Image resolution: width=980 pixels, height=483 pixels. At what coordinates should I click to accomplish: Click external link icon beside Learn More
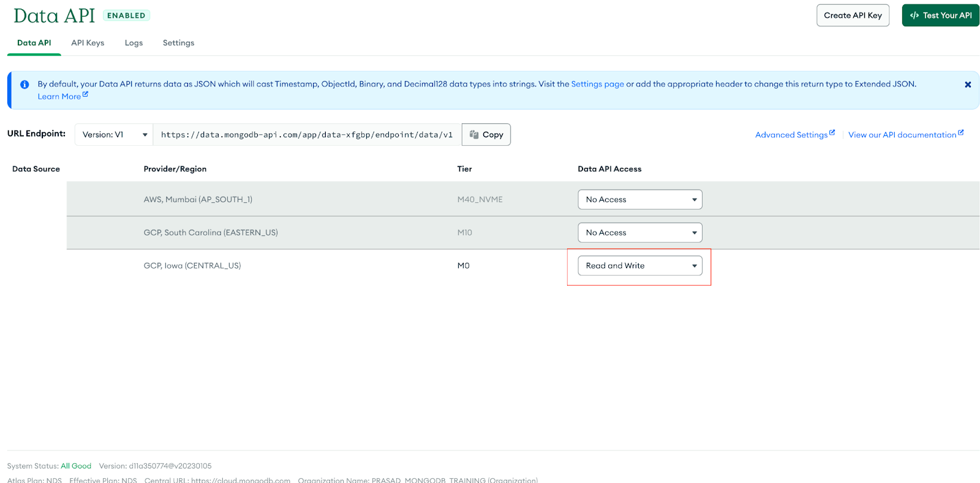click(86, 94)
